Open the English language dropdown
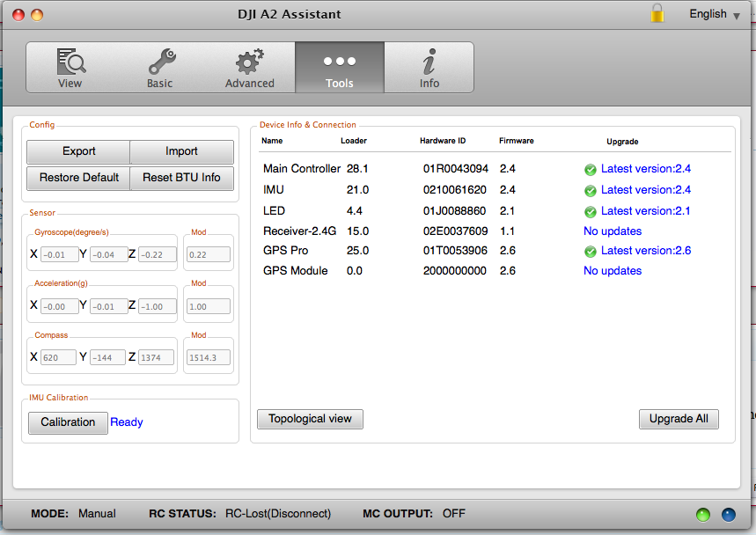 (714, 14)
